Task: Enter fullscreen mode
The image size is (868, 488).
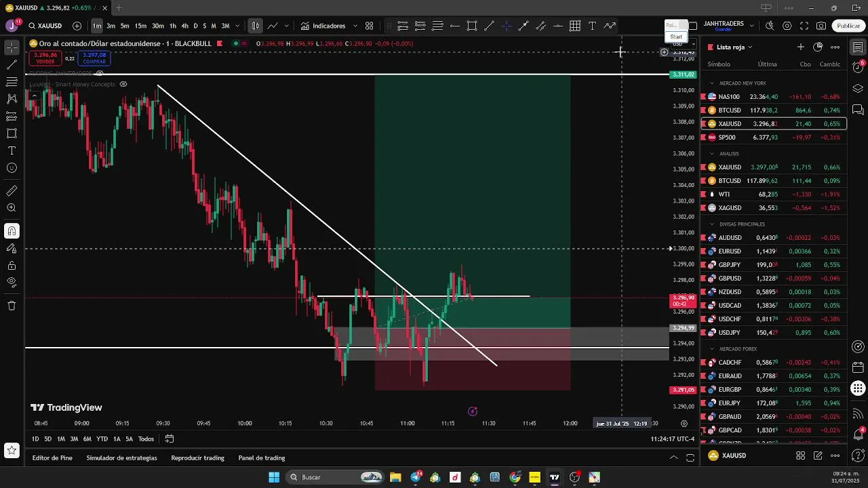Action: pos(804,26)
